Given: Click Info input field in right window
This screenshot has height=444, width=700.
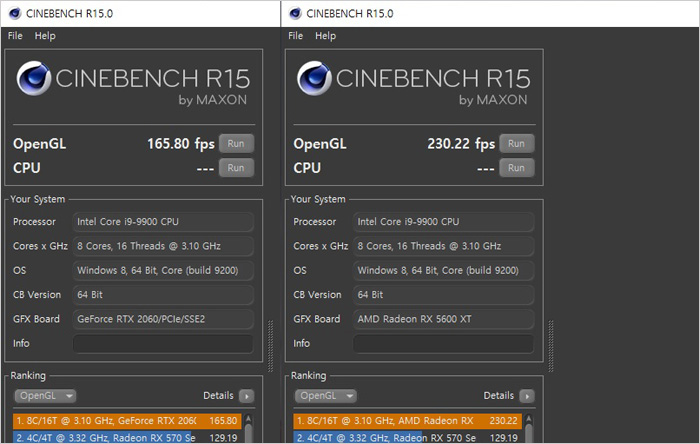Looking at the screenshot, I should click(x=444, y=344).
